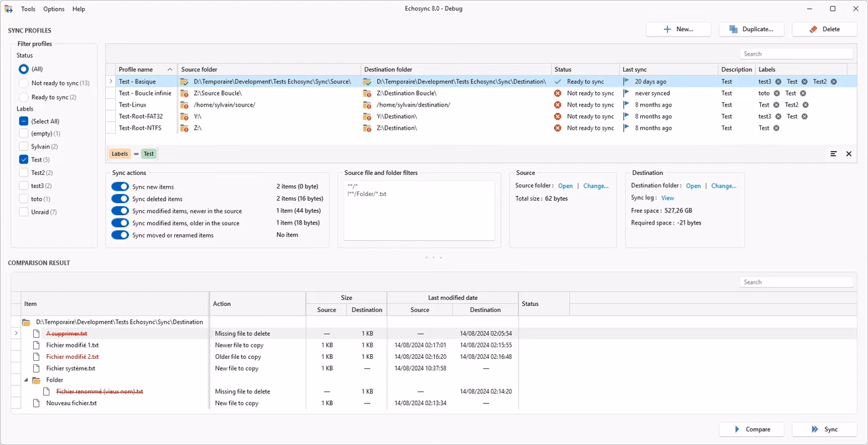Click the flag icon next to never synced
The width and height of the screenshot is (868, 445).
pyautogui.click(x=627, y=93)
